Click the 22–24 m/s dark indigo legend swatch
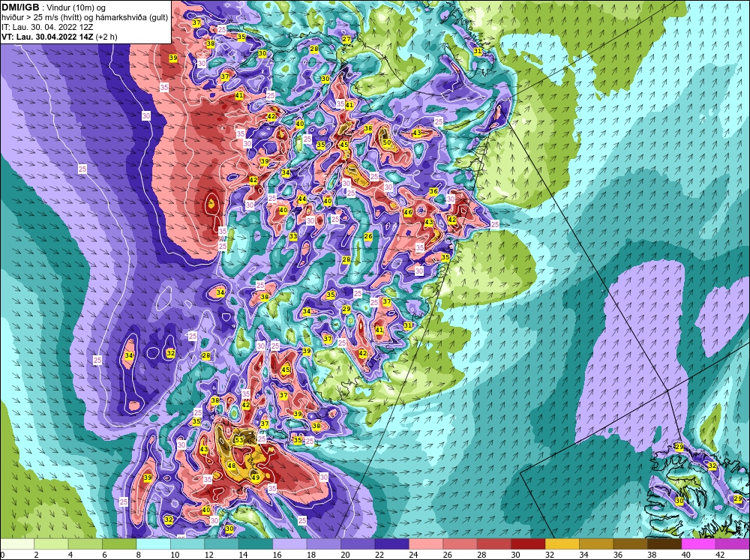Image resolution: width=750 pixels, height=560 pixels. point(391,544)
